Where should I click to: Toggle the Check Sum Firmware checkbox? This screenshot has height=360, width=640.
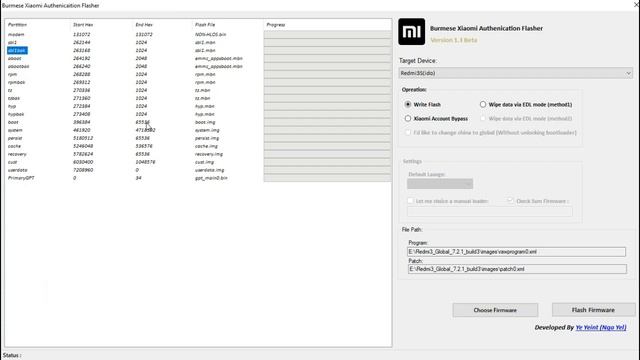pos(510,201)
